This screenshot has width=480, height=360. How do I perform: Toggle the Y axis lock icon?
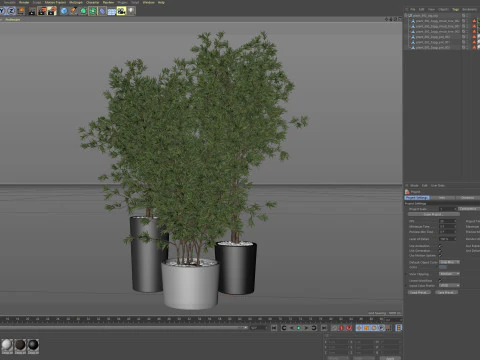click(2, 11)
